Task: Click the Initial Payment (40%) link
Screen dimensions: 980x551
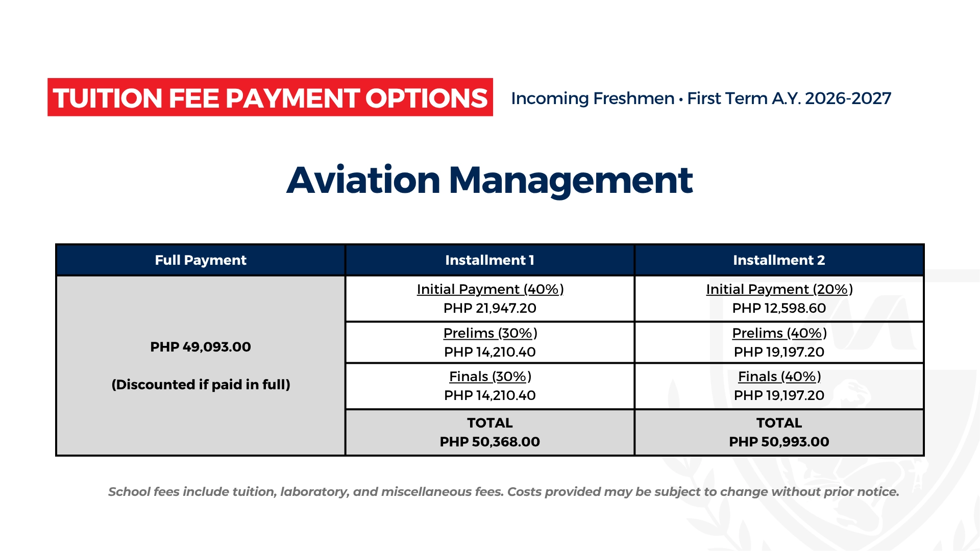Action: pos(490,289)
